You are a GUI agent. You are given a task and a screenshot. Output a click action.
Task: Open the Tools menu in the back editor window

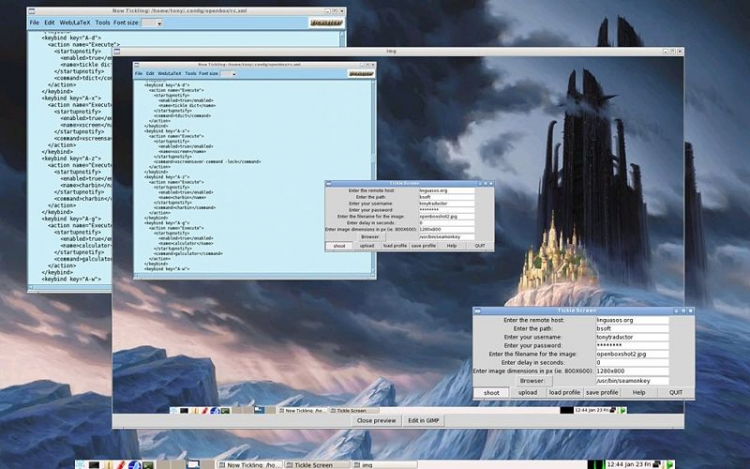pyautogui.click(x=103, y=22)
